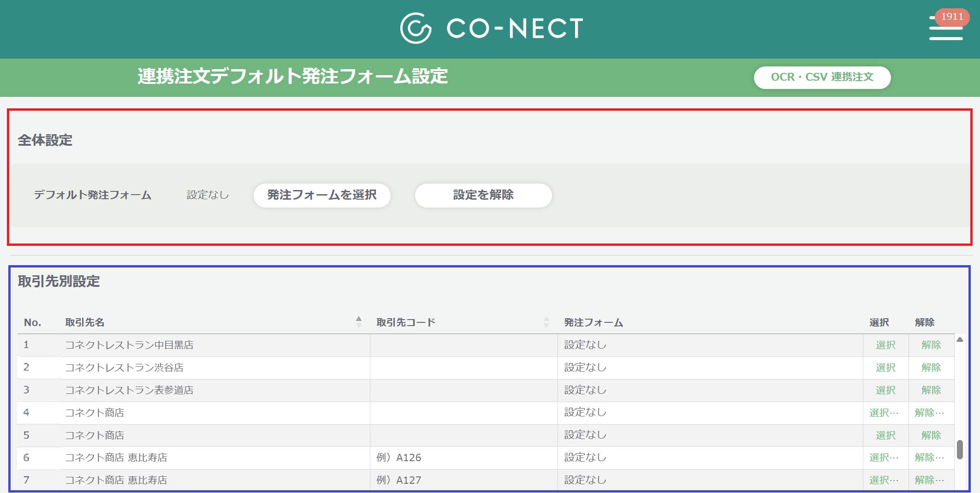This screenshot has width=980, height=493.
Task: Click the table scrollbar thumb
Action: tap(960, 450)
